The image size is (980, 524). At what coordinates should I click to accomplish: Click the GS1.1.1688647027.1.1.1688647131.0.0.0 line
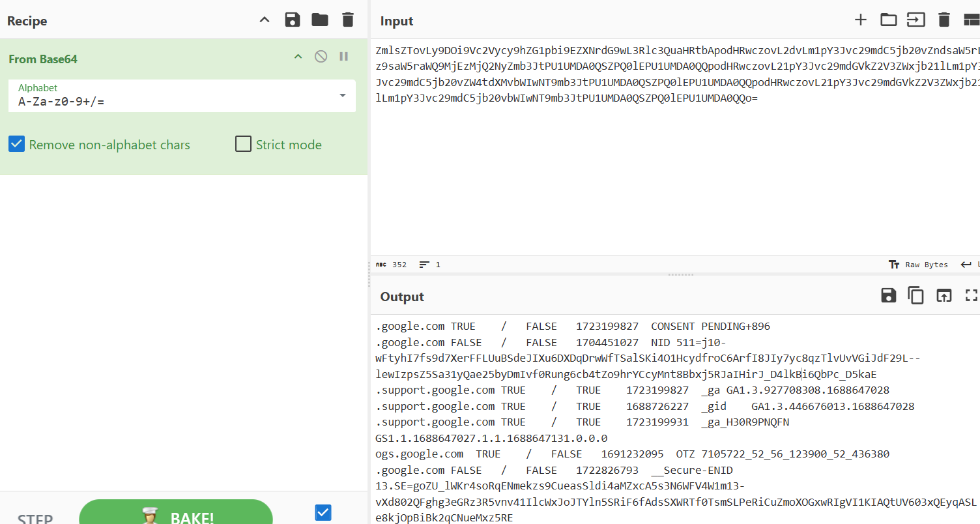pyautogui.click(x=492, y=439)
